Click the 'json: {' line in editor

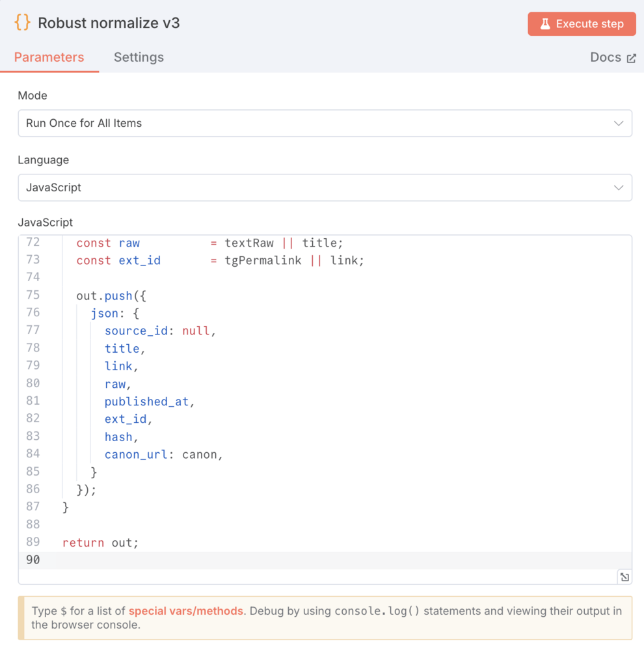114,313
